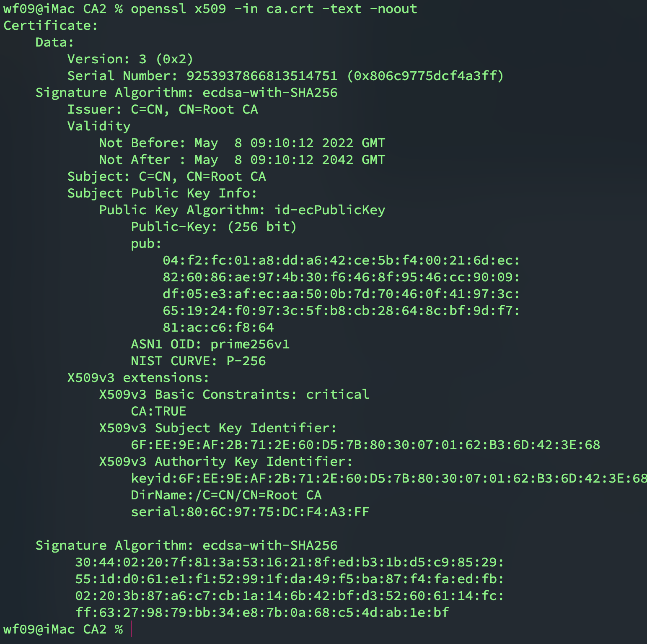Click the Not Before date line
The image size is (647, 644).
pos(242,143)
